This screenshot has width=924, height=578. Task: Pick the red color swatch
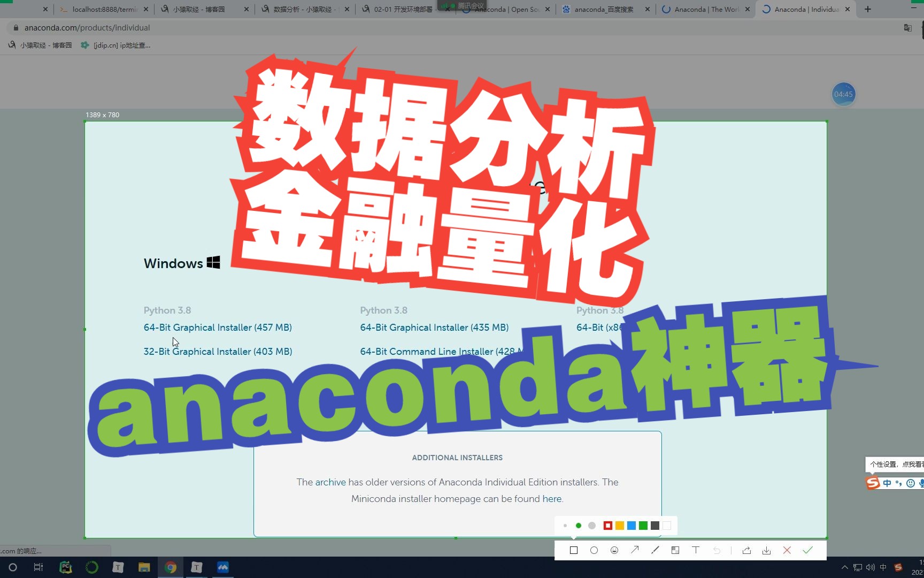[x=608, y=526]
